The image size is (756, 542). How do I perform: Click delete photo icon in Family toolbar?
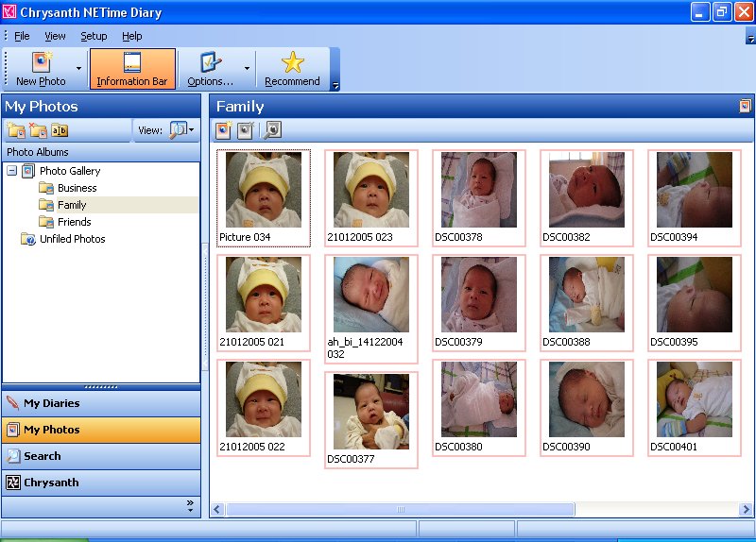pos(246,130)
